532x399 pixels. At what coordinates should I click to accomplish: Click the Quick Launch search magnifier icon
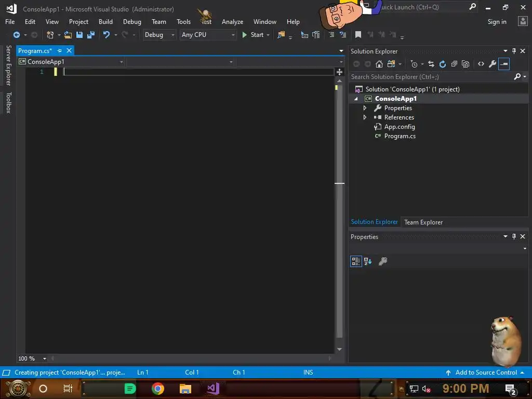[x=472, y=7]
